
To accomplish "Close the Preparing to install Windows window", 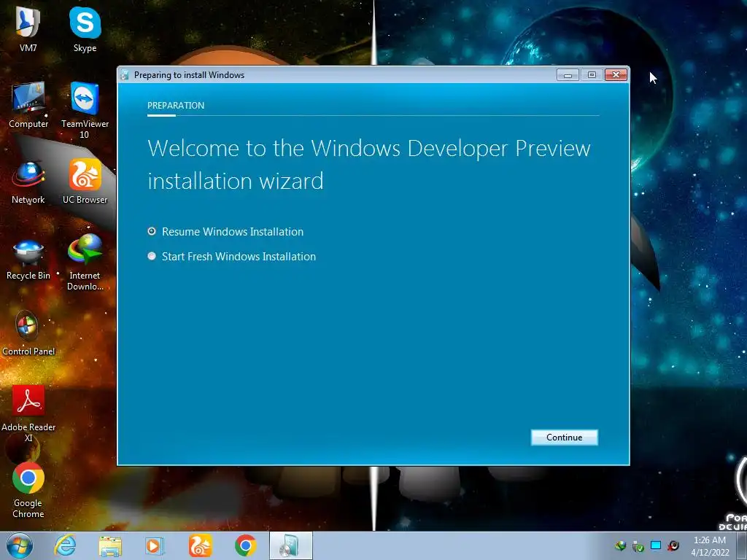I will 616,75.
